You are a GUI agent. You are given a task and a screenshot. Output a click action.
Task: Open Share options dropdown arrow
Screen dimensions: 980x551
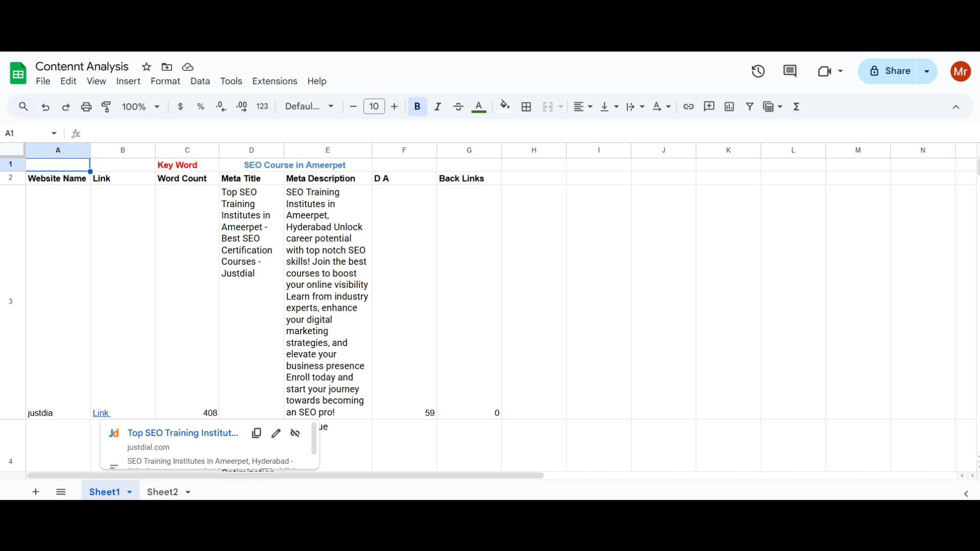pyautogui.click(x=927, y=71)
